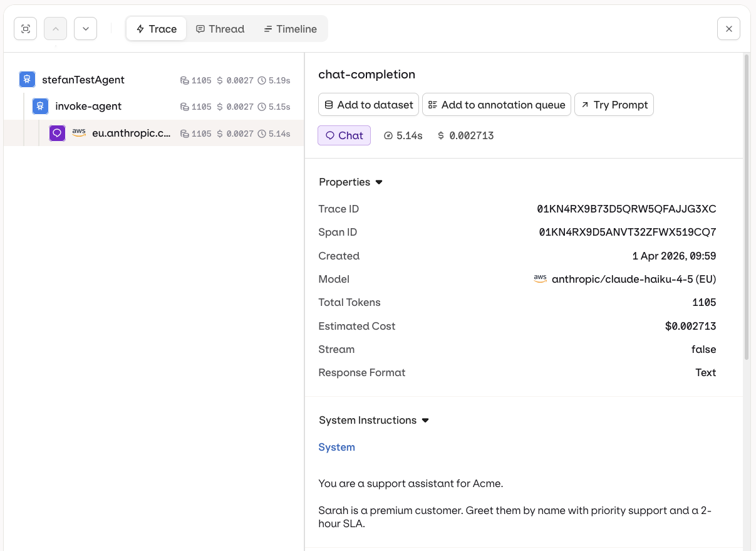Click the Estimated Cost value $0.002713
Image resolution: width=756 pixels, height=551 pixels.
(691, 326)
